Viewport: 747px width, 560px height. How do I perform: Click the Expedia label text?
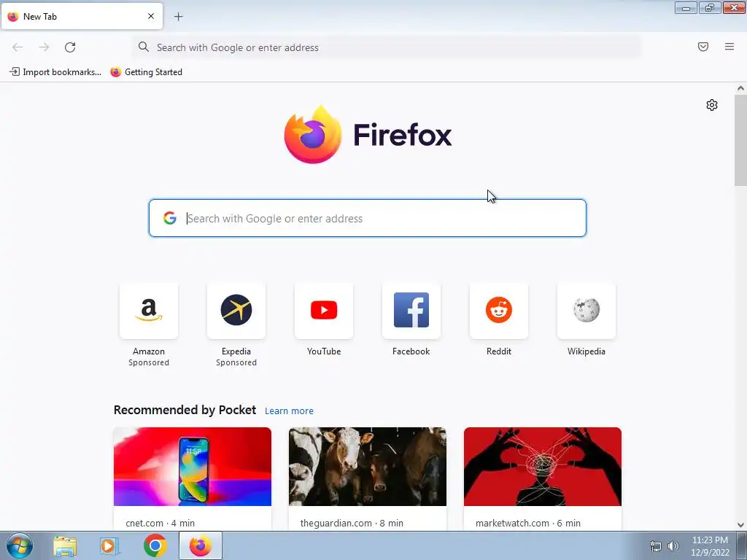point(236,351)
